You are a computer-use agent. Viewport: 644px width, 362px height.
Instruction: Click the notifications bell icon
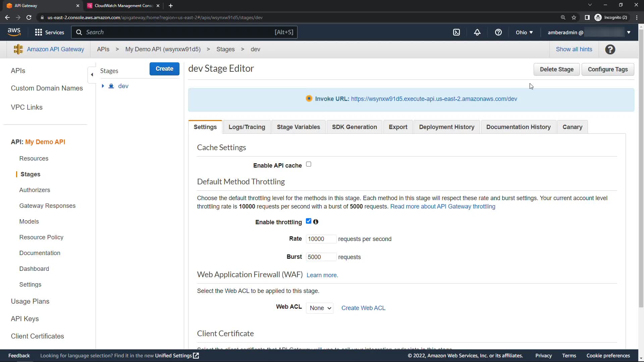tap(477, 32)
